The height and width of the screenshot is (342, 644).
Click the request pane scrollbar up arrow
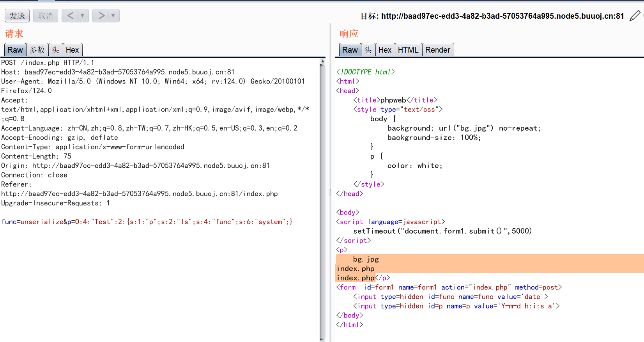click(x=322, y=61)
